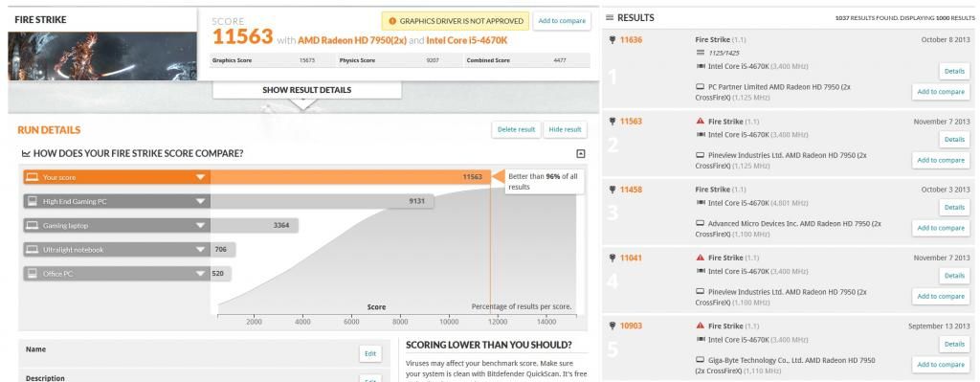The image size is (980, 382).
Task: Open SHOW RESULT DETAILS panel
Action: point(306,90)
